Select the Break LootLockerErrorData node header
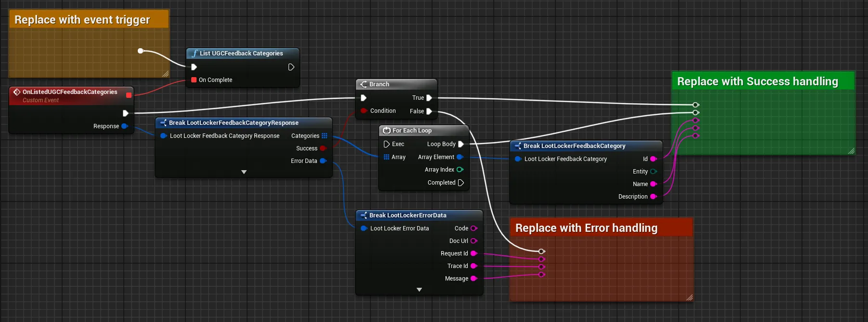The height and width of the screenshot is (322, 868). tap(419, 215)
